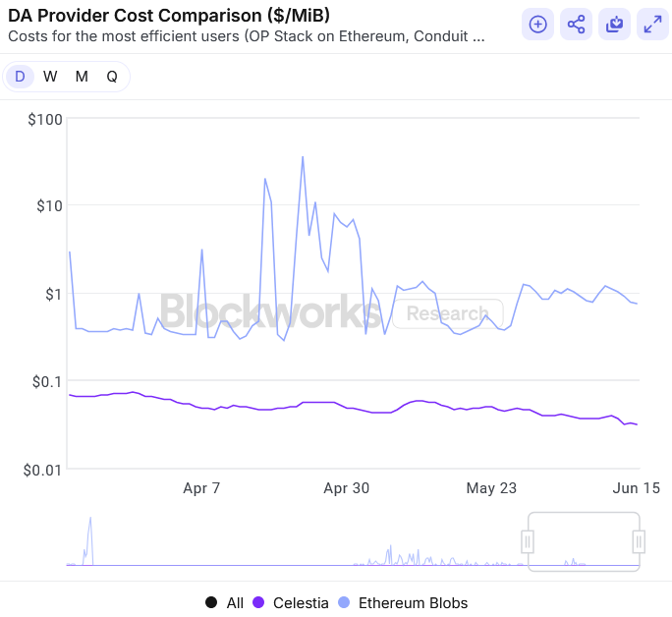Click the Blockworks Research watermark badge
This screenshot has width=672, height=617.
(447, 313)
